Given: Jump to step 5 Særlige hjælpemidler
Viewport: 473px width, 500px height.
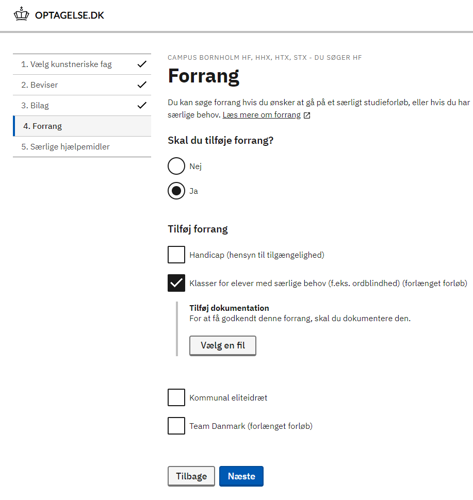Looking at the screenshot, I should [82, 147].
